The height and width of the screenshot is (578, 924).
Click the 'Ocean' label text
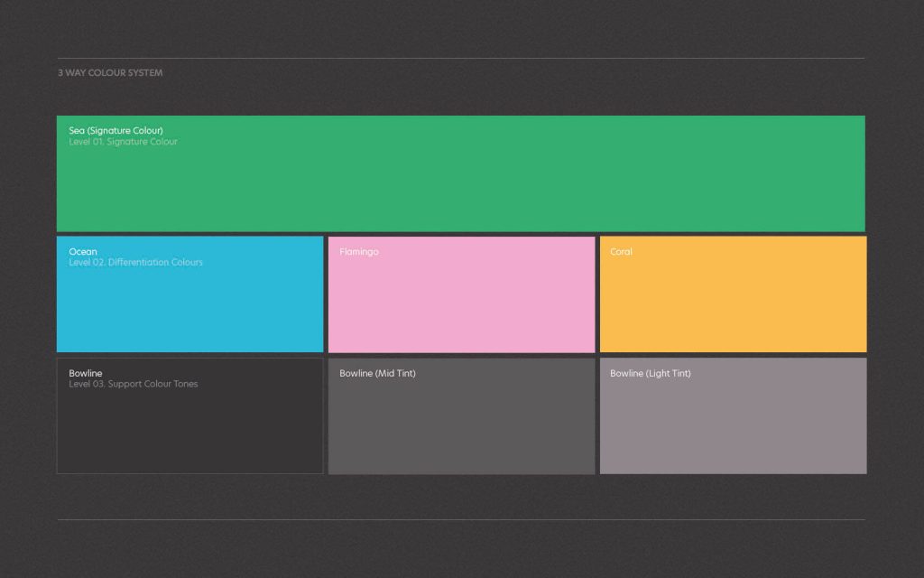(83, 251)
